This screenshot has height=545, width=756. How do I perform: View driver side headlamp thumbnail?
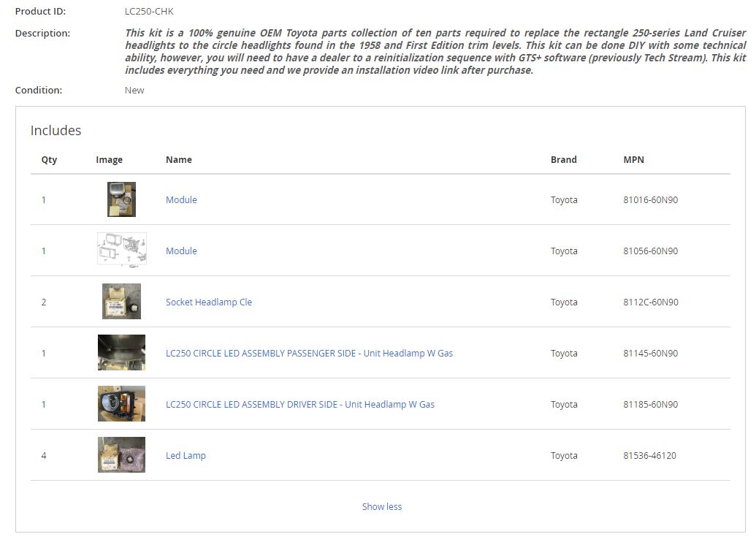[121, 404]
